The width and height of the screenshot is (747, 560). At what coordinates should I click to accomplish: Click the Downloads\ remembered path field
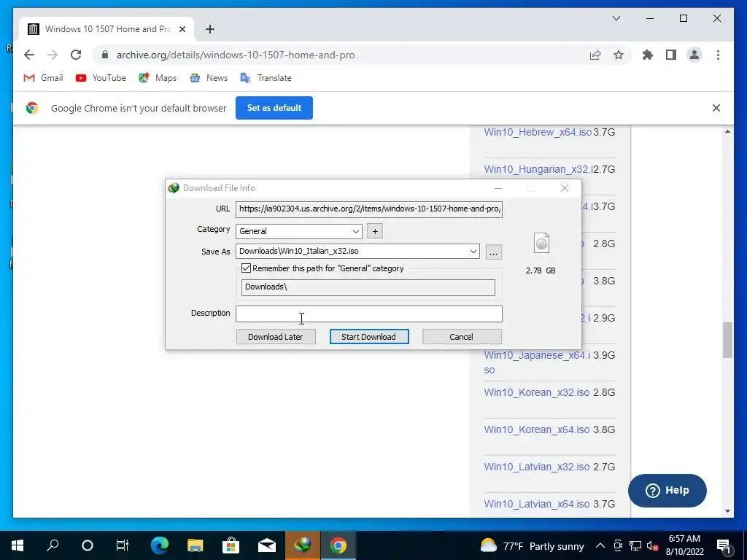(368, 287)
